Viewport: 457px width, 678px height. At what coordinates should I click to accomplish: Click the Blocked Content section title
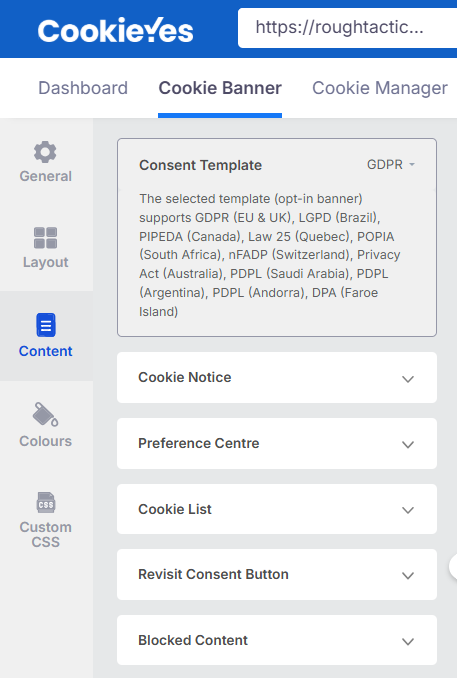tap(193, 640)
